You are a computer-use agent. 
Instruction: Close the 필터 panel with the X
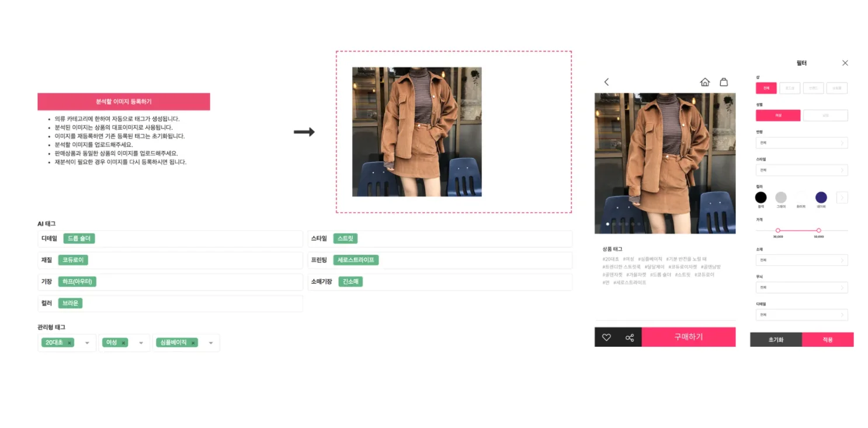pyautogui.click(x=845, y=63)
